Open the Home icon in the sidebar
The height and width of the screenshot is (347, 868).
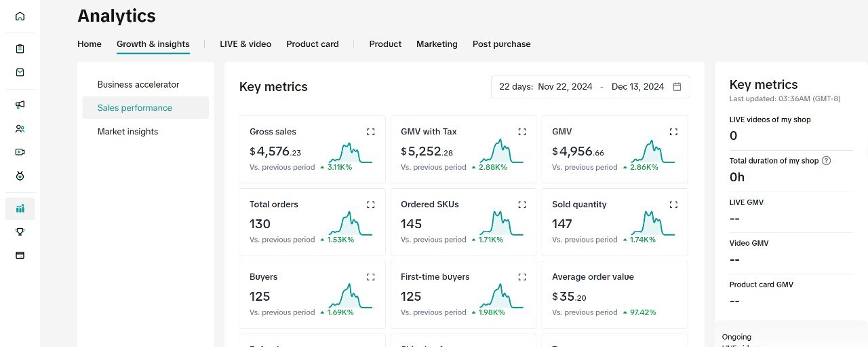20,16
